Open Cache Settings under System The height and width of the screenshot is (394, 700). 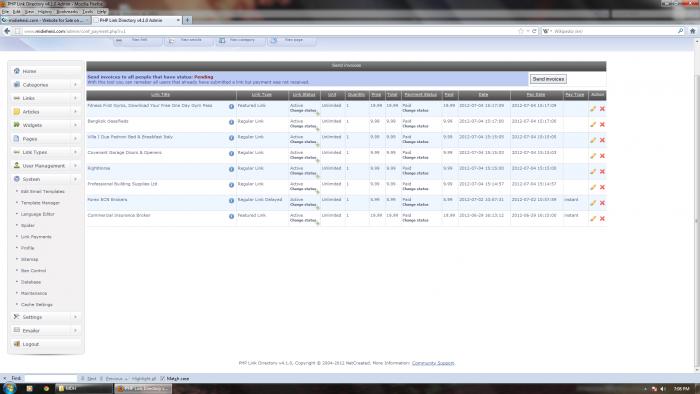pyautogui.click(x=37, y=305)
